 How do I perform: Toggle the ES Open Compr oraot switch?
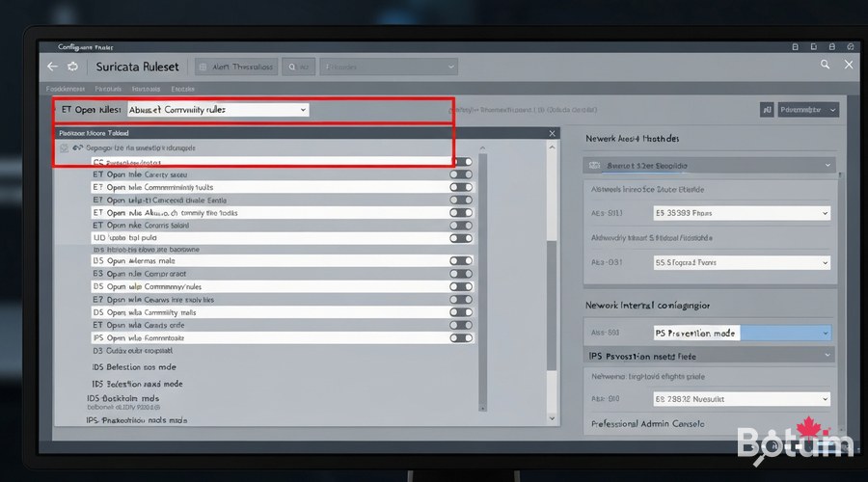461,274
